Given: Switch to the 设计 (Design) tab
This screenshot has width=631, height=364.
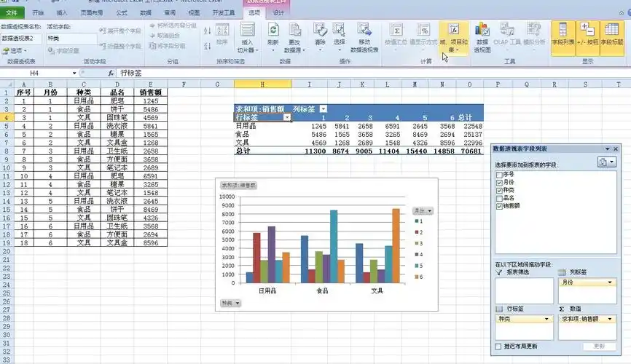Looking at the screenshot, I should point(278,13).
